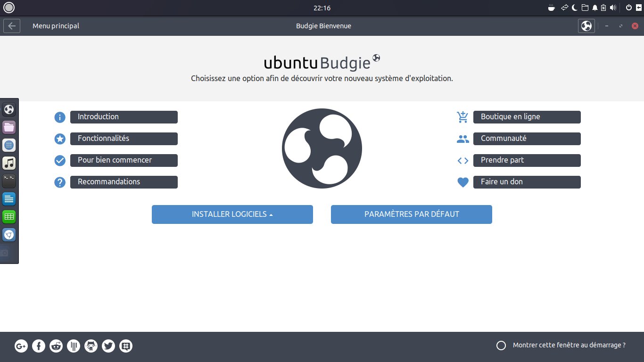Click the network arrows tray icon
Viewport: 644px width, 362px height.
pyautogui.click(x=564, y=8)
